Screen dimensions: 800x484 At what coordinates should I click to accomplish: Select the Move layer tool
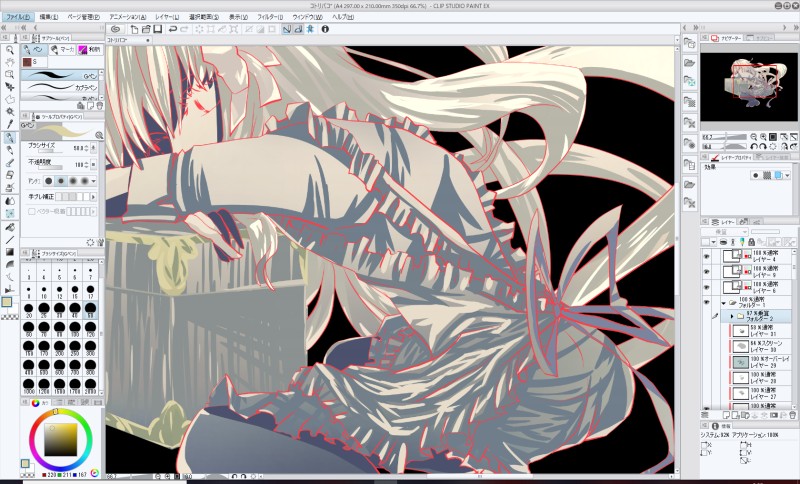(10, 87)
